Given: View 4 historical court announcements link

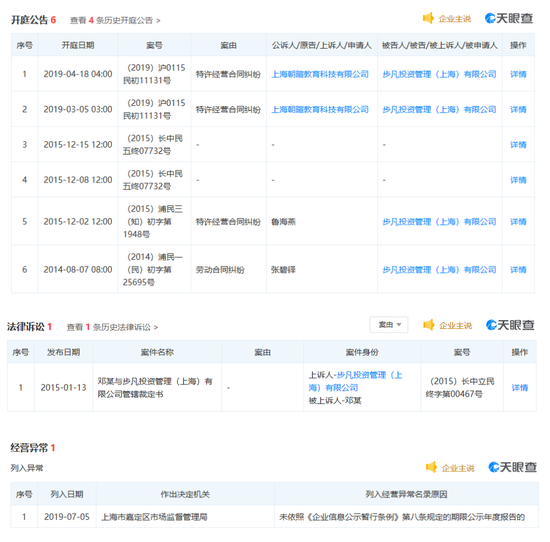Looking at the screenshot, I should (x=115, y=20).
